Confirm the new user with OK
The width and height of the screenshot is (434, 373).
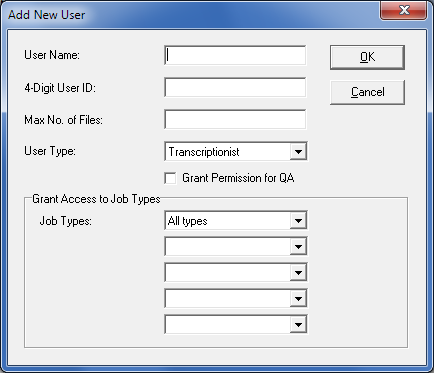point(367,57)
